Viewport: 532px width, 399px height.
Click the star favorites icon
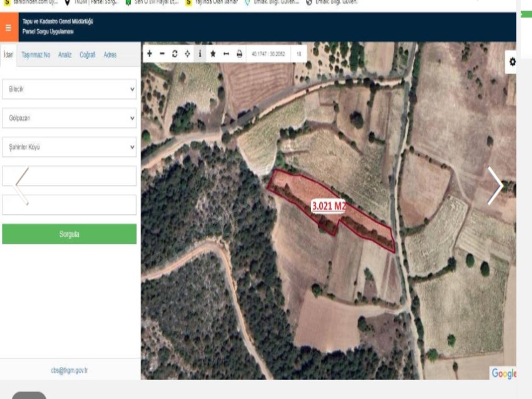point(213,54)
